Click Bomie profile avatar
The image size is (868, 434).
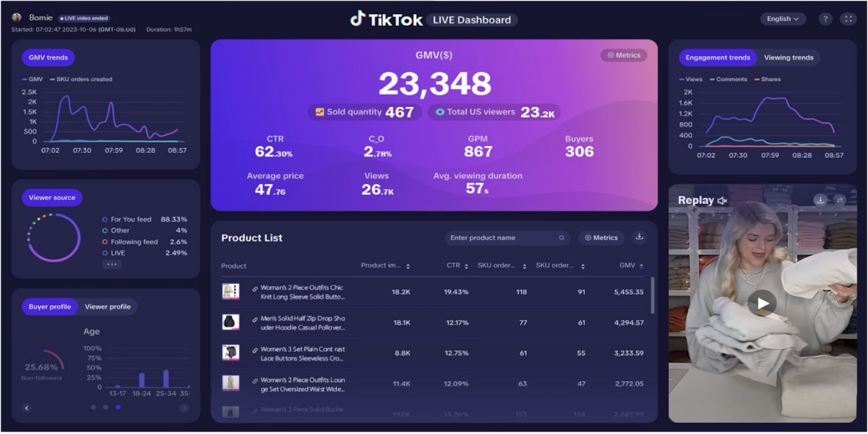(16, 18)
